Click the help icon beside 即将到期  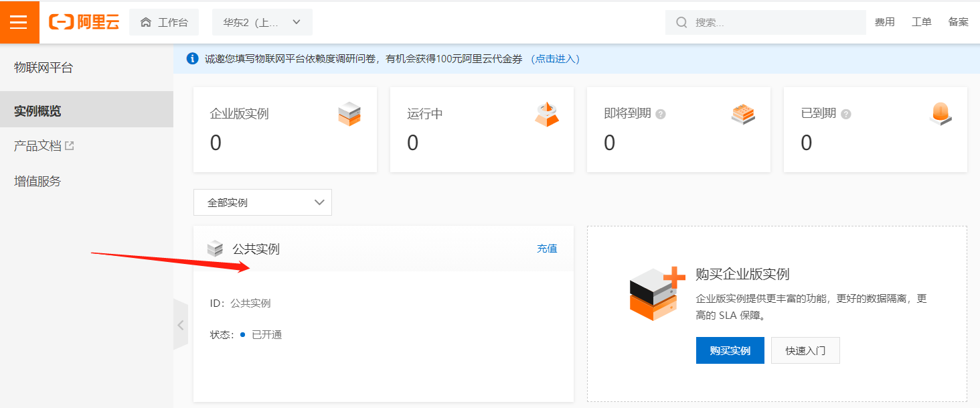pos(661,114)
